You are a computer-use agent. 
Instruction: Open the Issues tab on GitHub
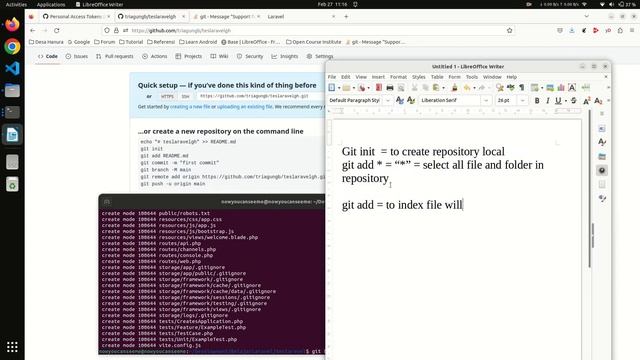coord(77,56)
